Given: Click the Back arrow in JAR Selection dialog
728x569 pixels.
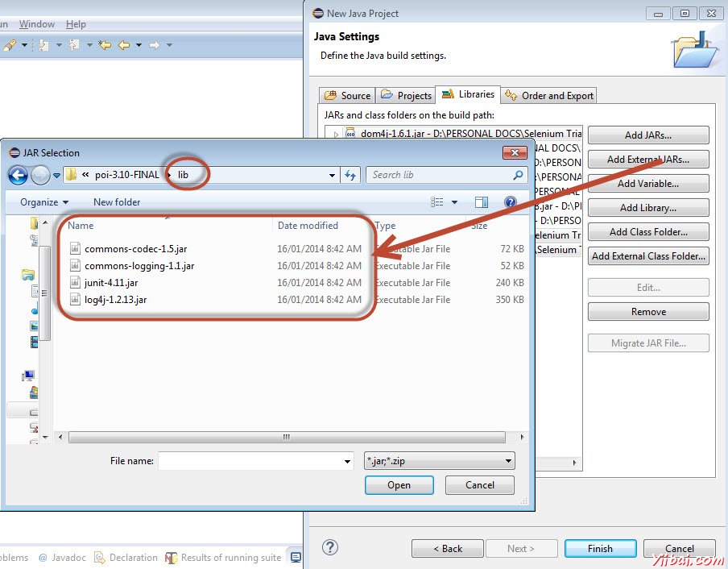Looking at the screenshot, I should point(18,174).
